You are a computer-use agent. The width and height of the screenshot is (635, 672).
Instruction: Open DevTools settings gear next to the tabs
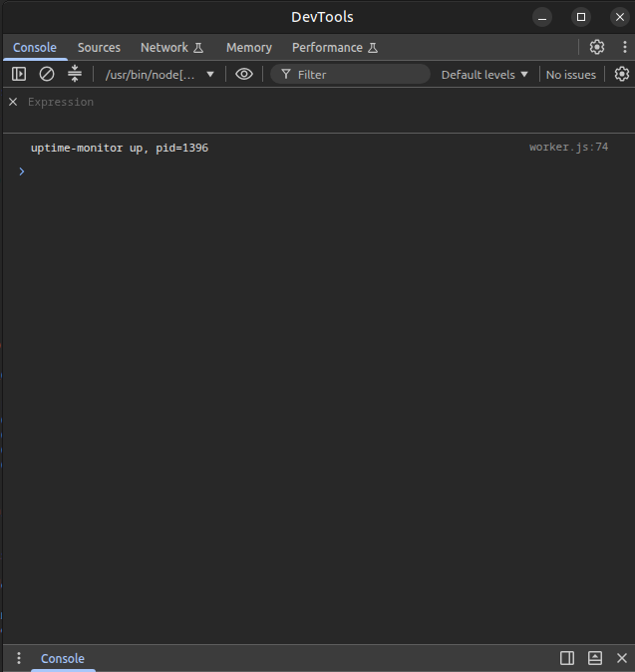point(597,47)
